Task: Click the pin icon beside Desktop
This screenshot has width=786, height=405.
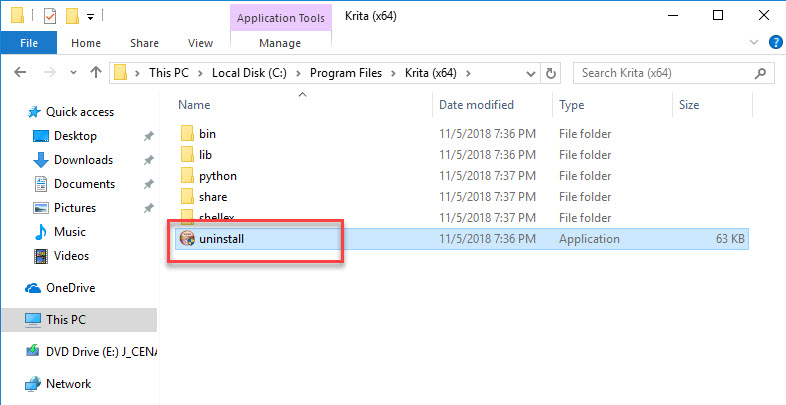Action: point(148,136)
